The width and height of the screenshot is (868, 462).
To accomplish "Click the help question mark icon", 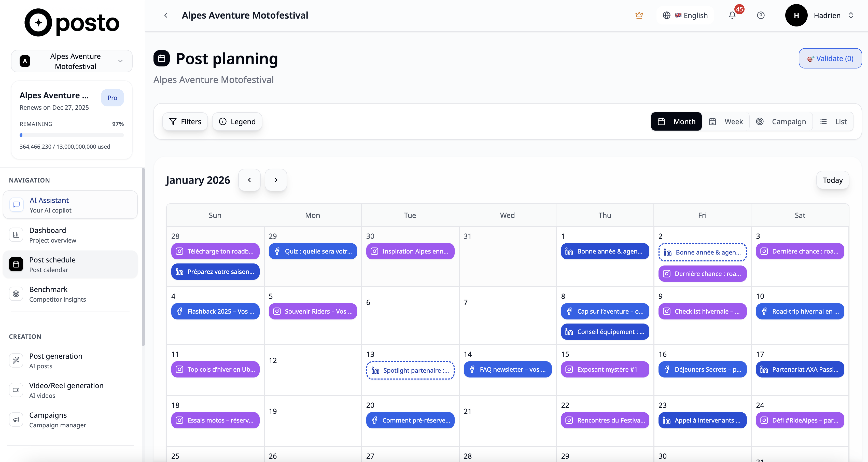I will pyautogui.click(x=761, y=15).
